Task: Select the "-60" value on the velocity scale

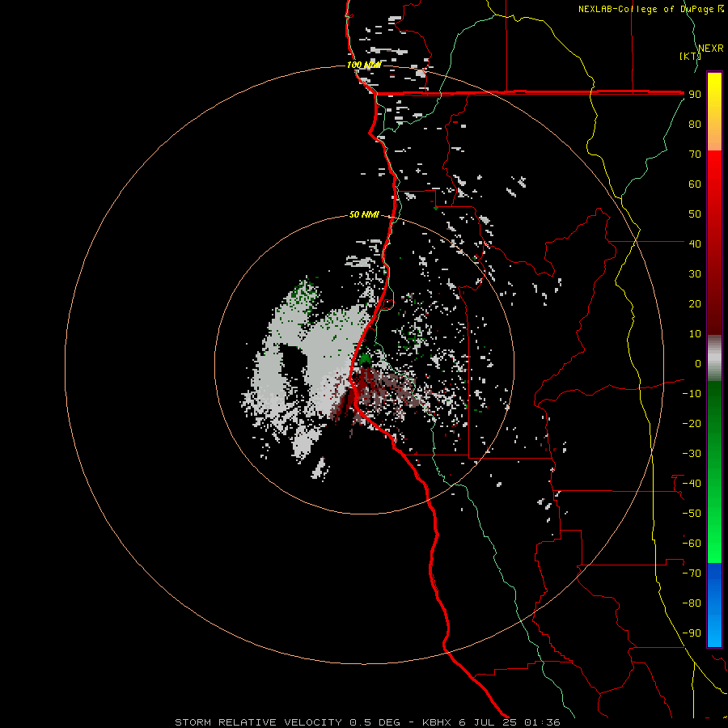Action: (692, 544)
